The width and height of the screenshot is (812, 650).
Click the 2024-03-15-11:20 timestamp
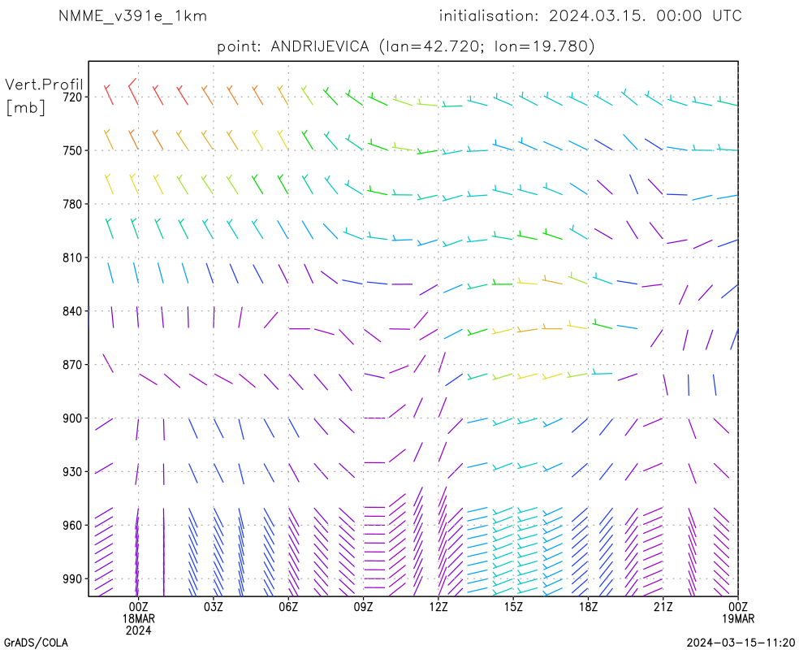pyautogui.click(x=741, y=643)
